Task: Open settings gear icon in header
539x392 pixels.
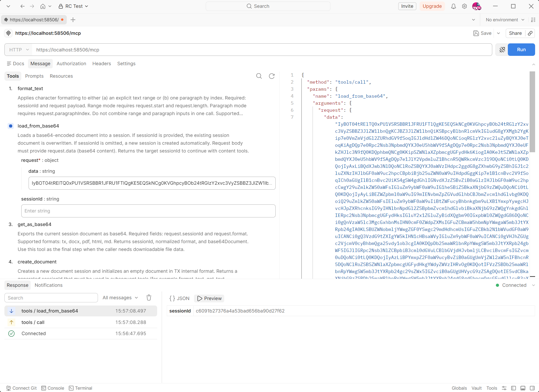Action: (x=464, y=6)
